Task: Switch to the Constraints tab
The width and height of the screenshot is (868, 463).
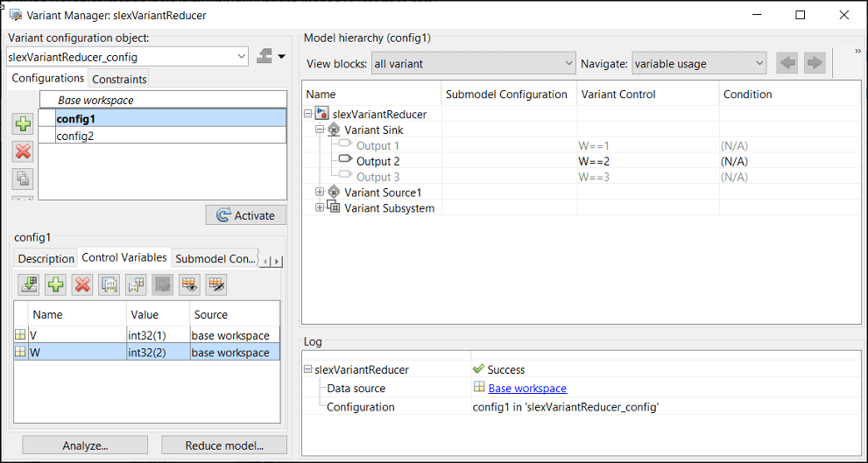Action: (119, 80)
